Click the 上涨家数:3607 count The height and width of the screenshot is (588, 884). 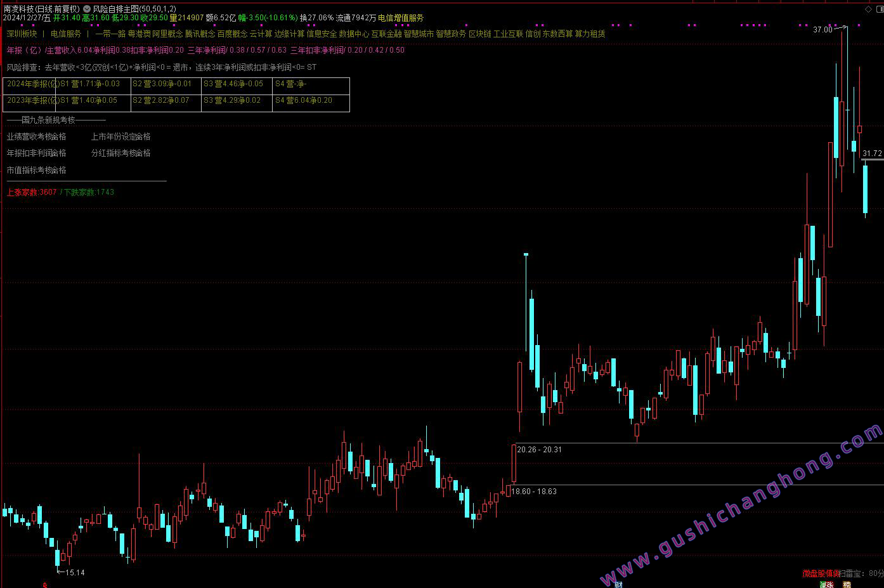[x=32, y=192]
